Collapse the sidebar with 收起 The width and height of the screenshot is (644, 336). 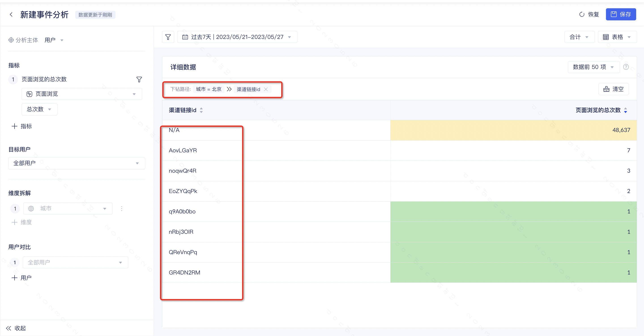16,328
